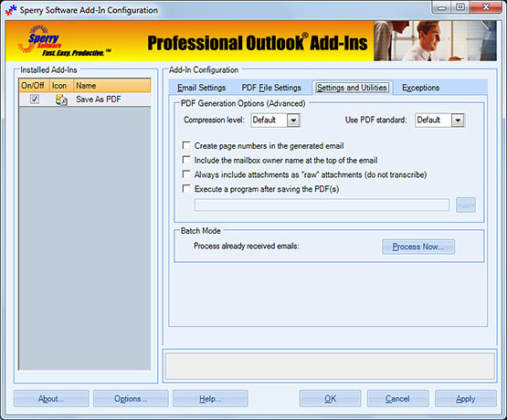Click the browse button for program path
The width and height of the screenshot is (507, 420).
[466, 205]
